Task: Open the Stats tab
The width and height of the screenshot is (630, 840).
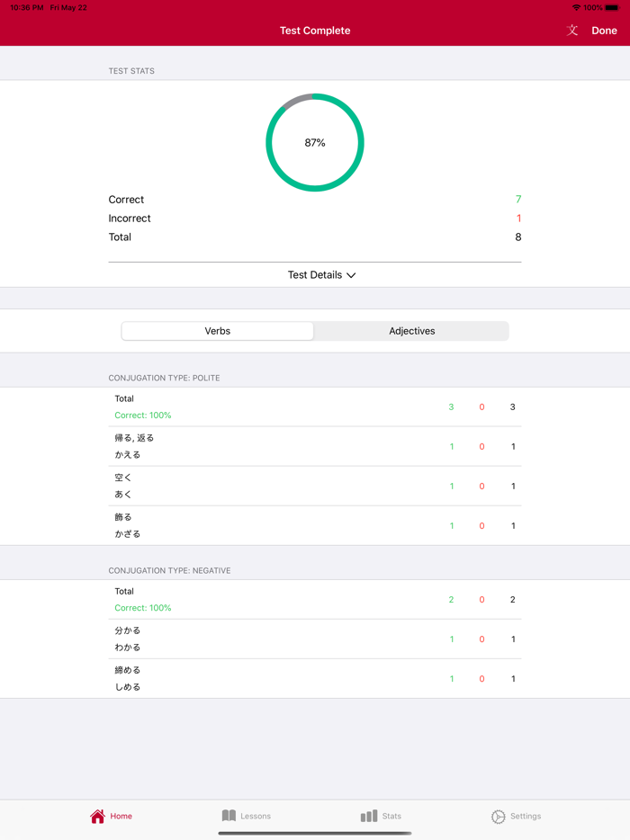Action: point(381,816)
